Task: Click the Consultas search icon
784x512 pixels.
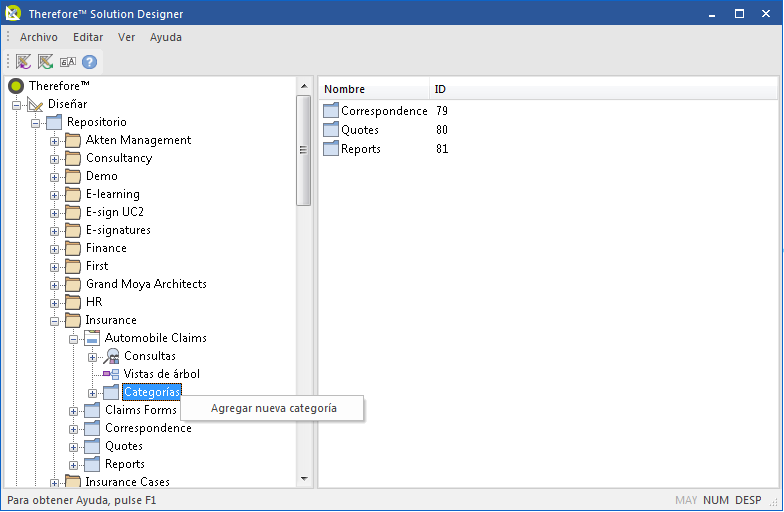Action: [x=112, y=356]
